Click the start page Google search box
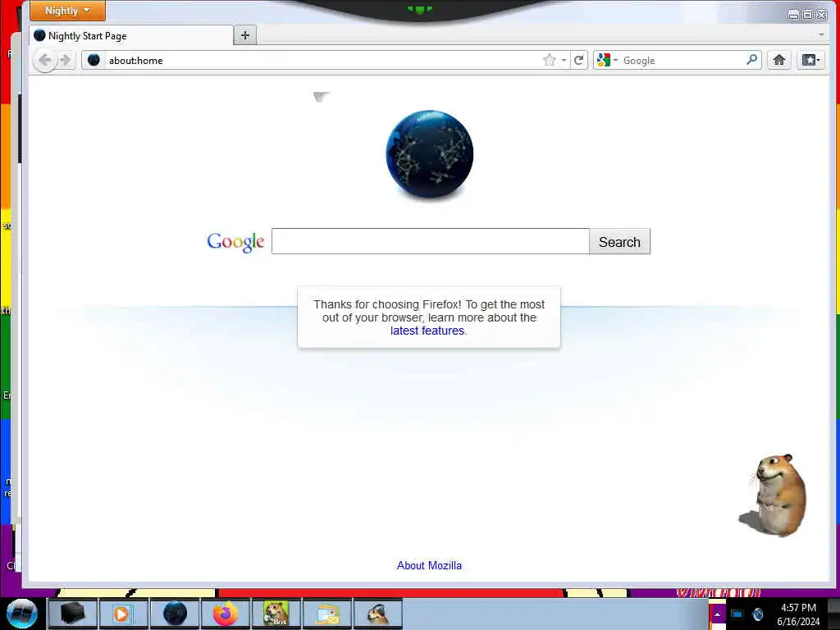 click(x=430, y=242)
